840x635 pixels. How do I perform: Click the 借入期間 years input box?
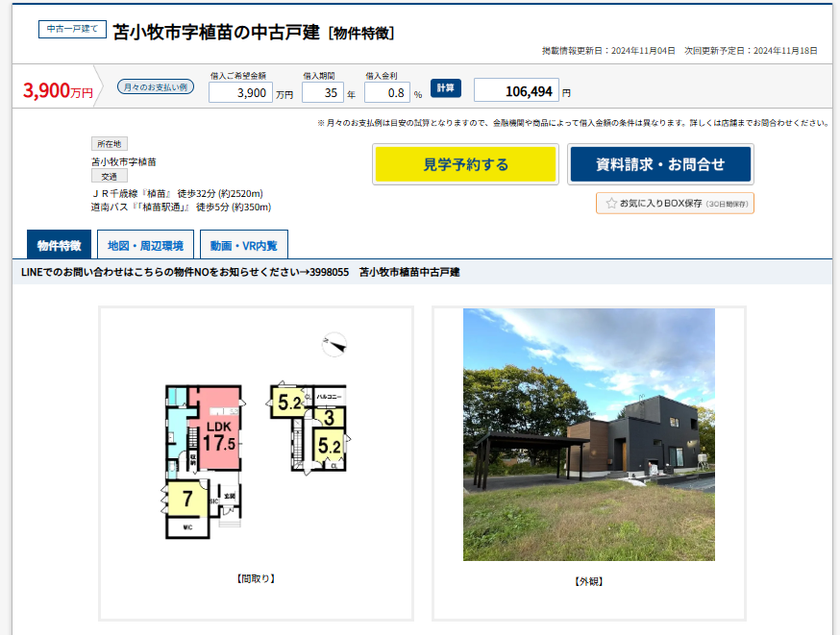pyautogui.click(x=321, y=92)
